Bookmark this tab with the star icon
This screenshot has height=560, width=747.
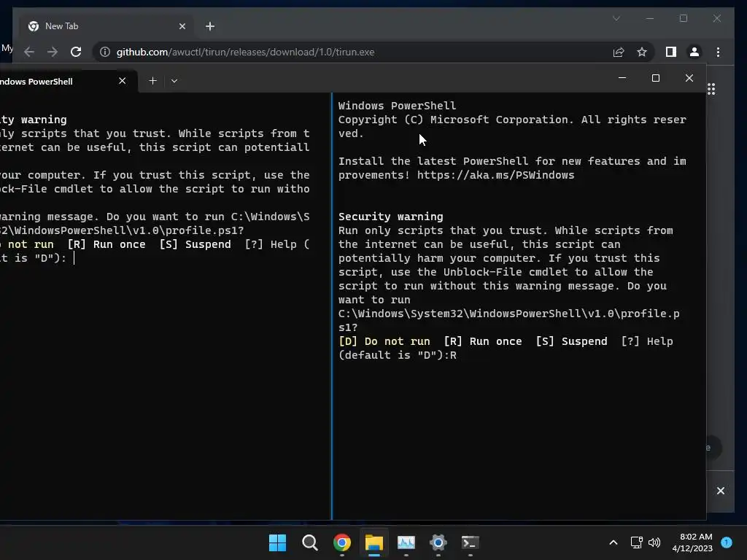pyautogui.click(x=642, y=52)
